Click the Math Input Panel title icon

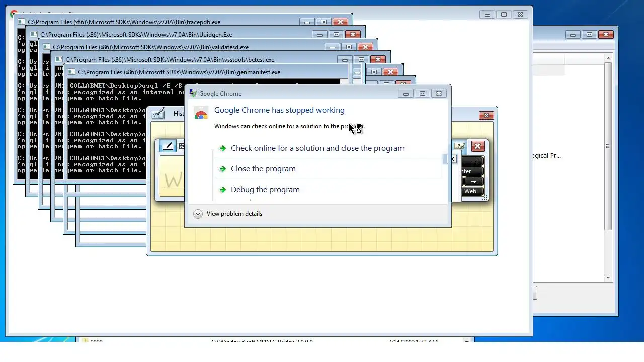(x=158, y=113)
